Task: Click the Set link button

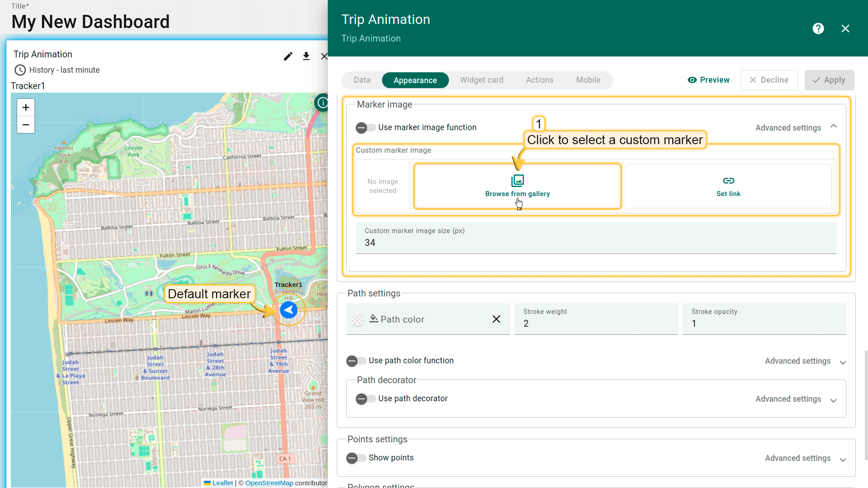Action: pos(728,186)
